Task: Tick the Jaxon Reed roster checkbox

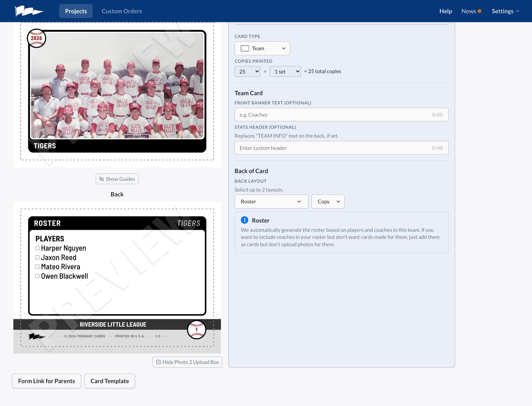Action: 37,257
